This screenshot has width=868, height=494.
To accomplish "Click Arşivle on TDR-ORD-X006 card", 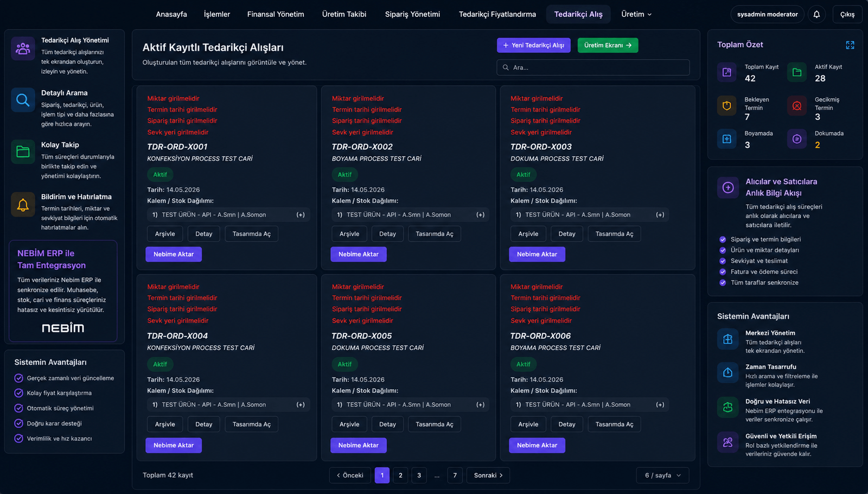I will [528, 425].
